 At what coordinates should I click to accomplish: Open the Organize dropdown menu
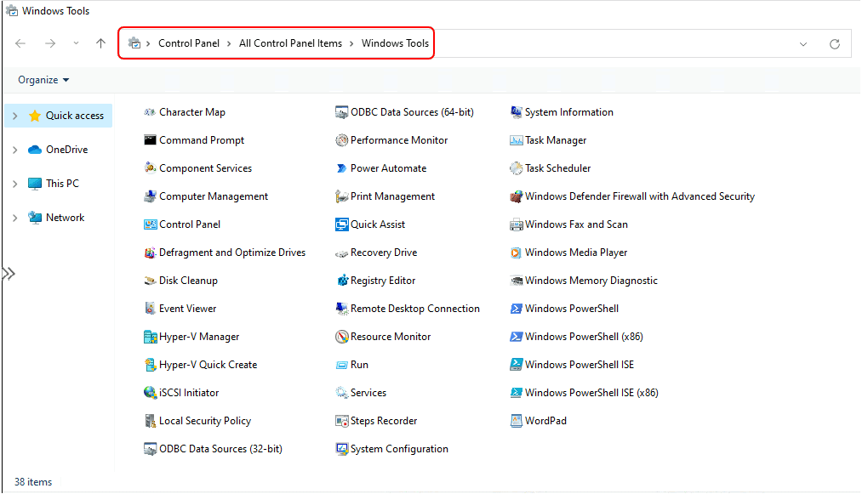(x=42, y=79)
